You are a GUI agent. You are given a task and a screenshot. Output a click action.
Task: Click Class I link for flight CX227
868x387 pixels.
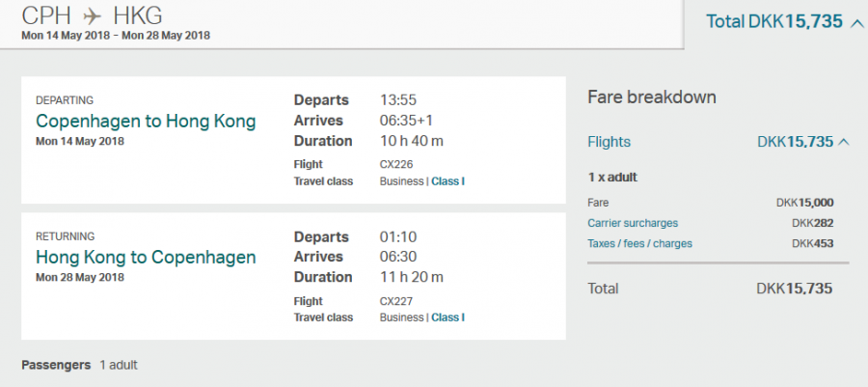pos(448,318)
